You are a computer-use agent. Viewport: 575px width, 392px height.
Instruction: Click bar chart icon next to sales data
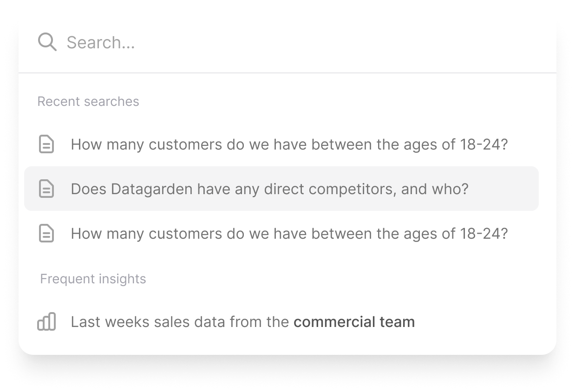(46, 321)
